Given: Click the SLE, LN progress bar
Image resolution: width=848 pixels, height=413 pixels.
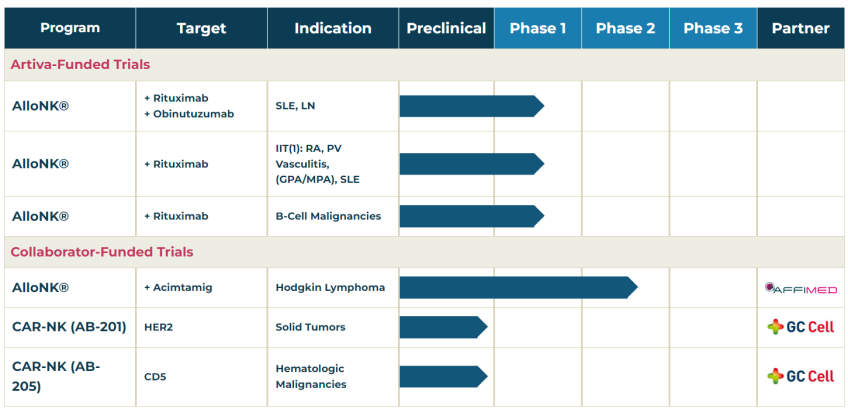Looking at the screenshot, I should click(470, 106).
